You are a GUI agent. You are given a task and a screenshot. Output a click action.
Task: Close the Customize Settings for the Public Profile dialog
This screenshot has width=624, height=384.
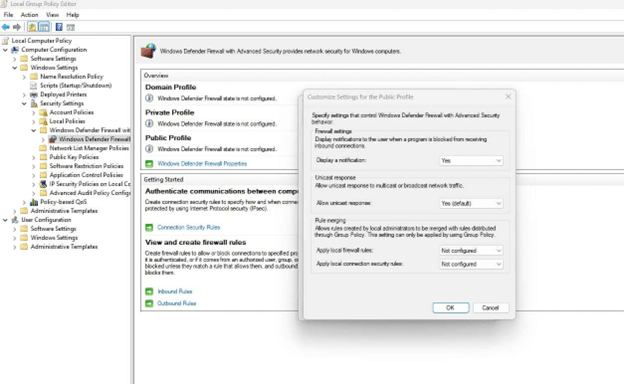click(508, 97)
